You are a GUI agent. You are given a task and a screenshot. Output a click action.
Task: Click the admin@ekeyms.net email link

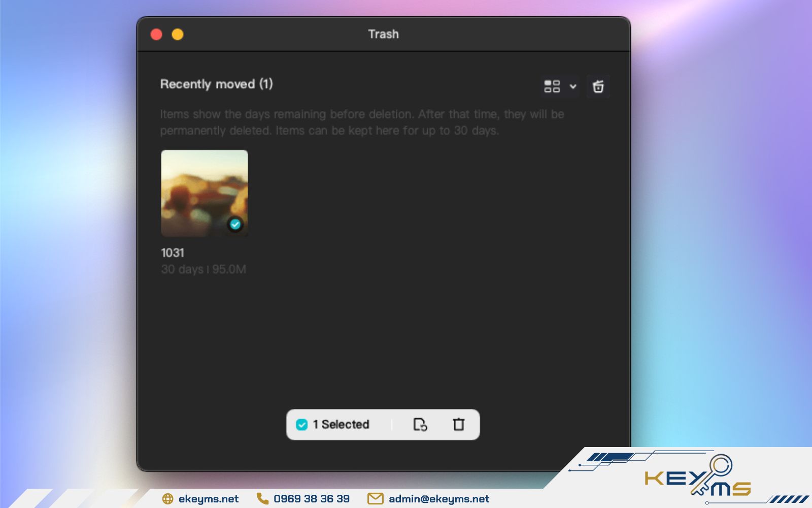point(438,499)
